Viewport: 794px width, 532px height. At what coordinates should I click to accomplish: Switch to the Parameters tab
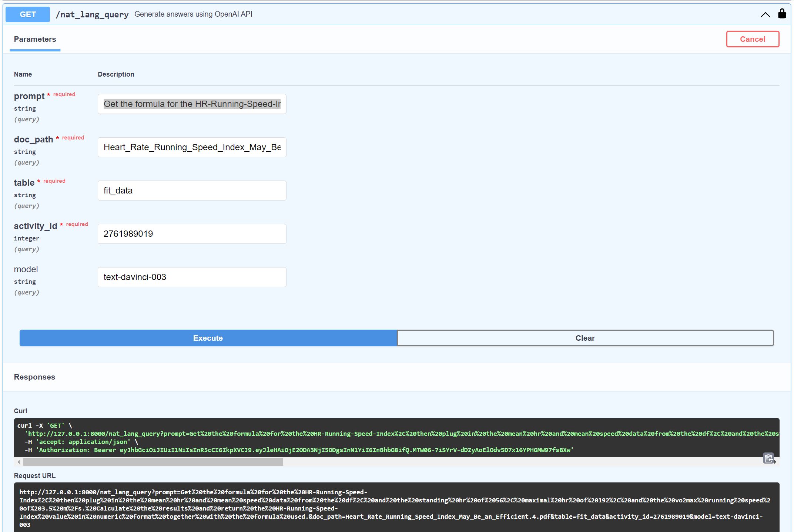coord(35,39)
